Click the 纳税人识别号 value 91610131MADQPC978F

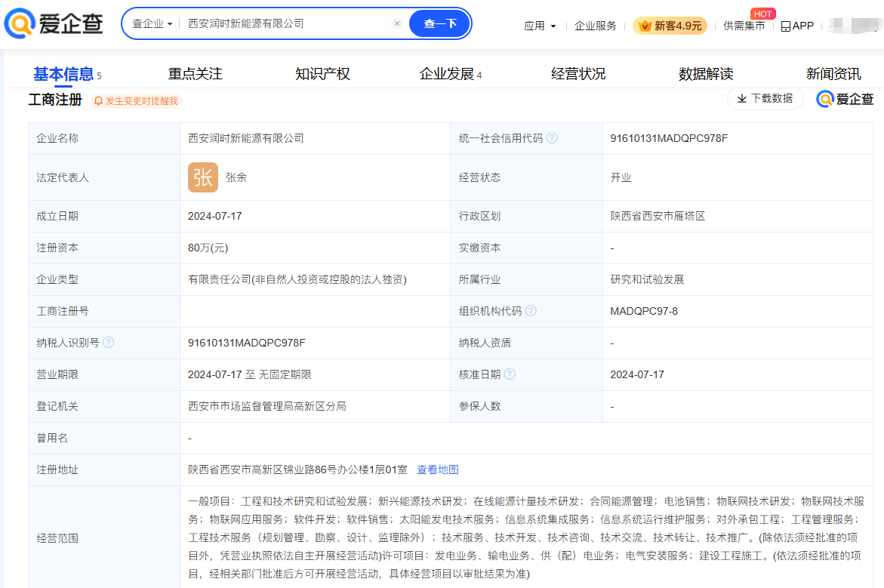[x=246, y=343]
